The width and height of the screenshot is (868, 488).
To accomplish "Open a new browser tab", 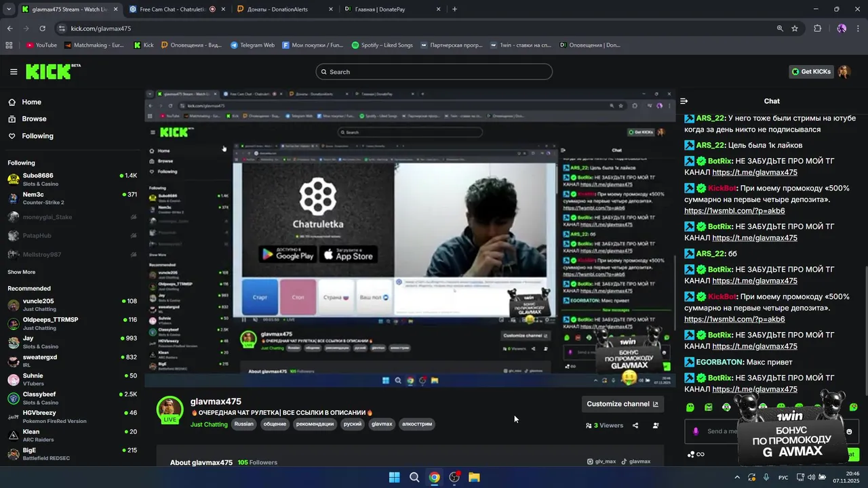I will [454, 9].
